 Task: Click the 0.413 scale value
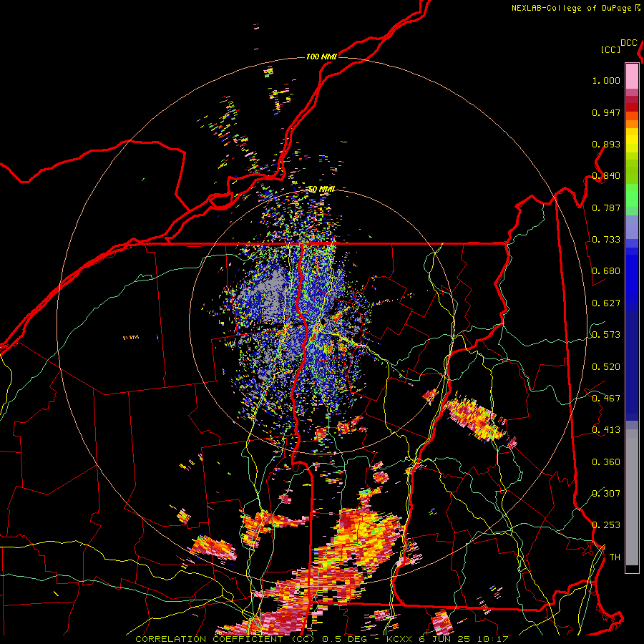(606, 430)
